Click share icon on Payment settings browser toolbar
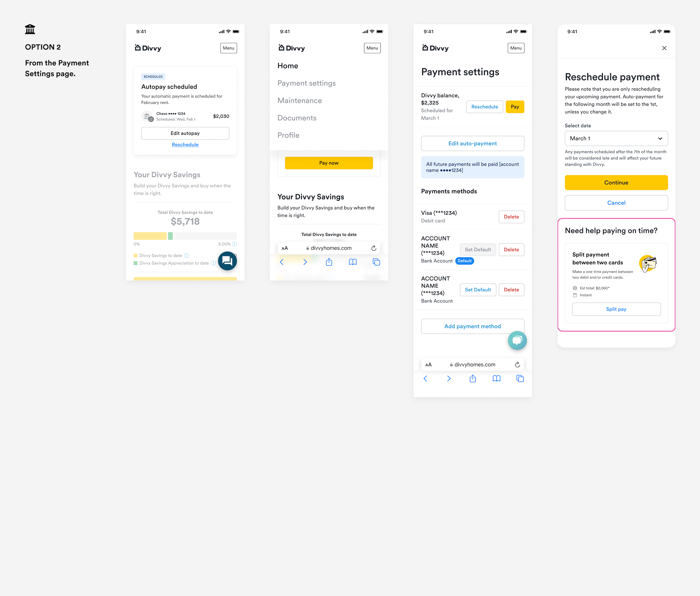The width and height of the screenshot is (700, 596). pos(473,378)
